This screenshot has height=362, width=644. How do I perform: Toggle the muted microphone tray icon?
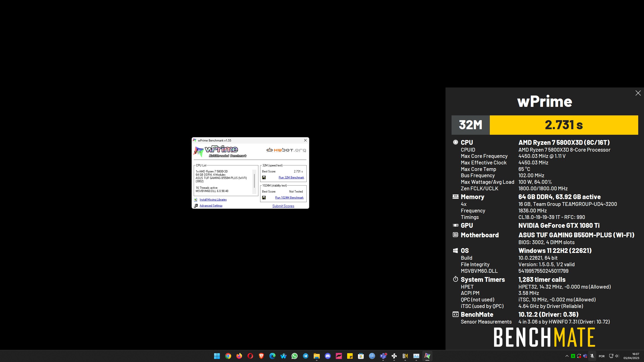point(592,356)
